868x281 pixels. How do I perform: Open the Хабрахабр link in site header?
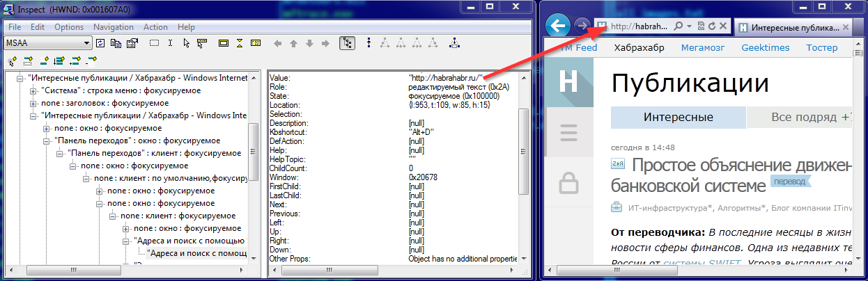point(640,47)
